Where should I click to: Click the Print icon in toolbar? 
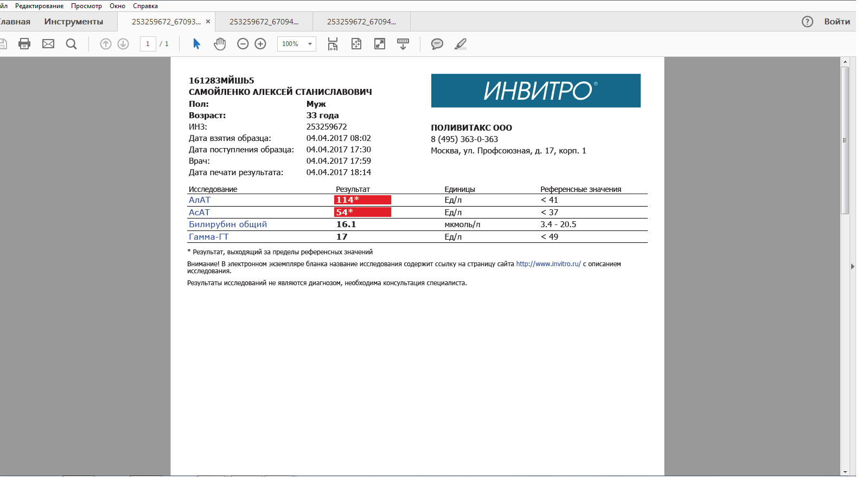[x=24, y=44]
